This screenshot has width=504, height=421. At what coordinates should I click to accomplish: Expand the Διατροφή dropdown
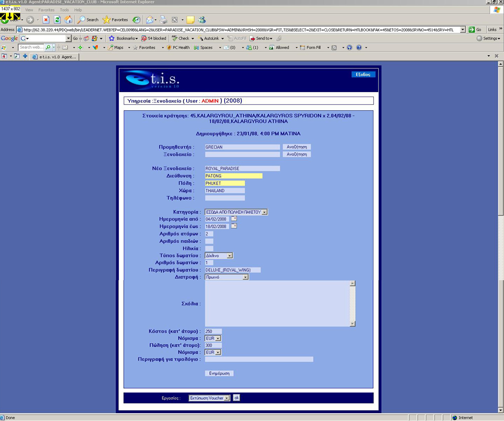[x=245, y=277]
